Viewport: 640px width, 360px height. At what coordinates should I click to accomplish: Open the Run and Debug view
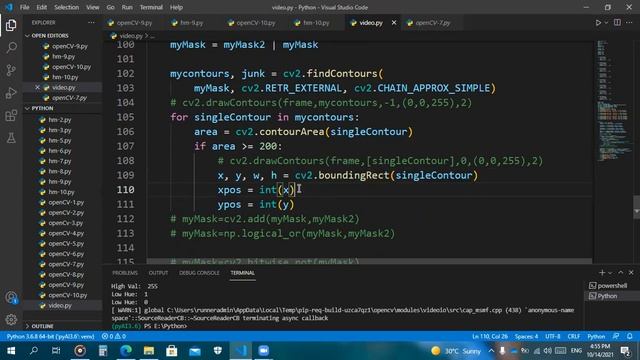tap(11, 93)
